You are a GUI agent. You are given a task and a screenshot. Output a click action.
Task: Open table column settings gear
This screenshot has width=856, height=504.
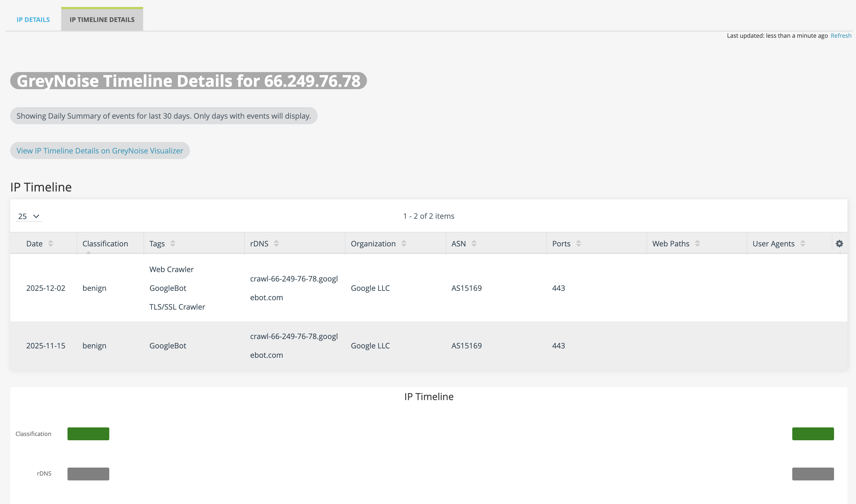(x=839, y=243)
